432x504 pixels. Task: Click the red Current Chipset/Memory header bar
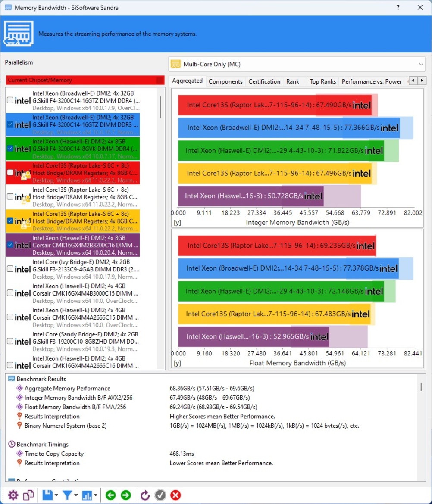tap(85, 80)
